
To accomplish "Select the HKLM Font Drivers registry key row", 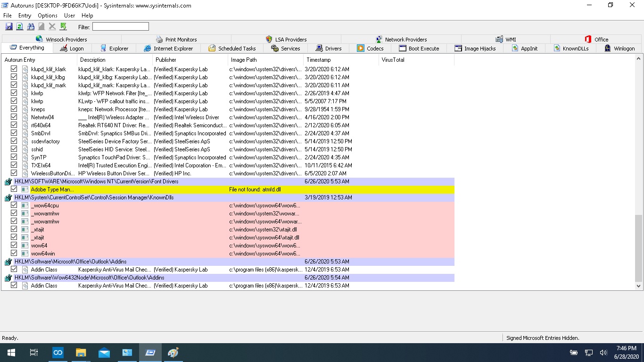I will point(228,181).
